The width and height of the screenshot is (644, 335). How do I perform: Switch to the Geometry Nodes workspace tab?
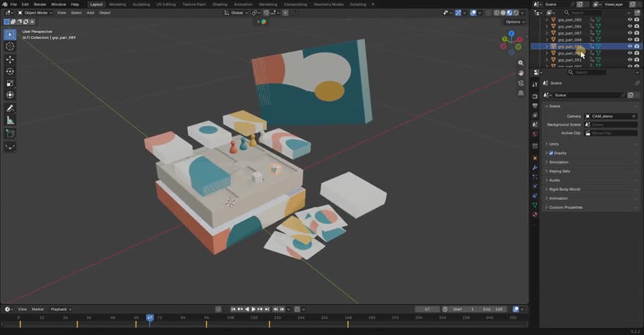coord(328,4)
